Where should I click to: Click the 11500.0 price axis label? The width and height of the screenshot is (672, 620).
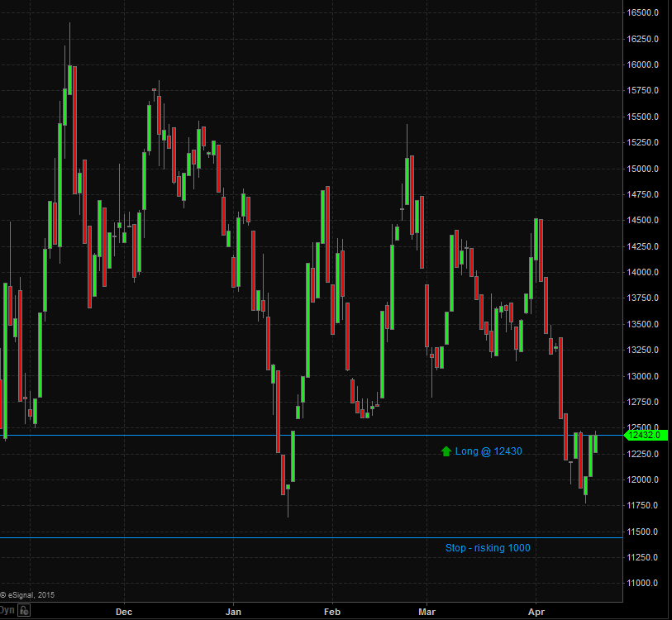[x=642, y=532]
